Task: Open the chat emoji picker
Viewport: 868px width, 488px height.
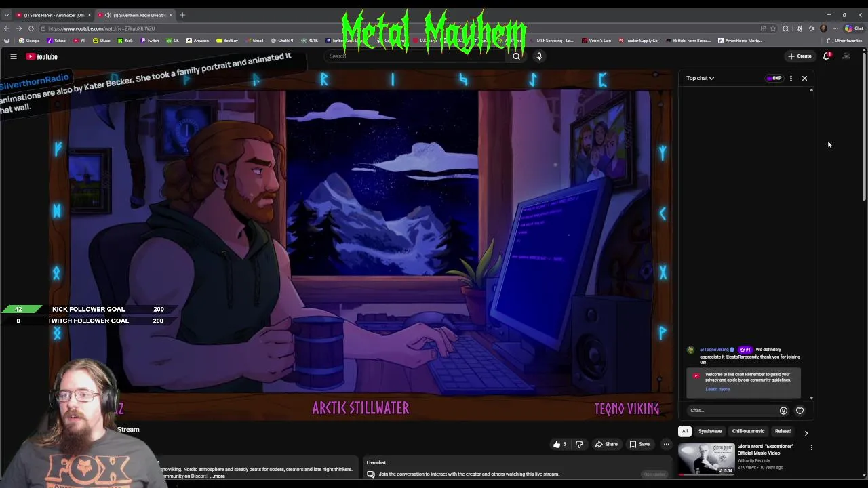Action: 783,410
